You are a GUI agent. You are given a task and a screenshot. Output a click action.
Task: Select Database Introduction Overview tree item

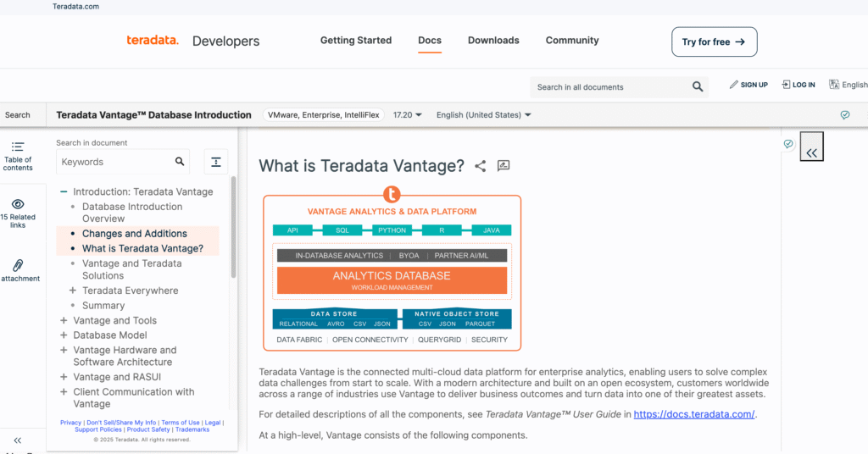pyautogui.click(x=132, y=213)
